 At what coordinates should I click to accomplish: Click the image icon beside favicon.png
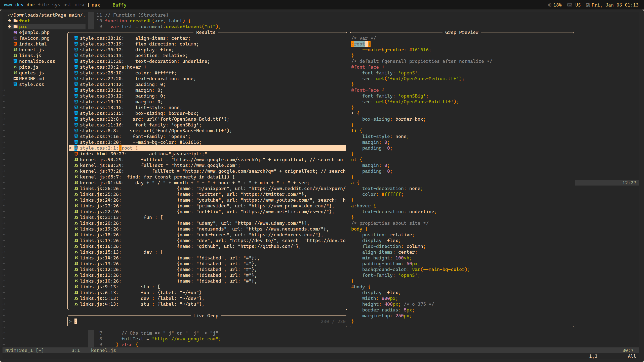pyautogui.click(x=15, y=38)
